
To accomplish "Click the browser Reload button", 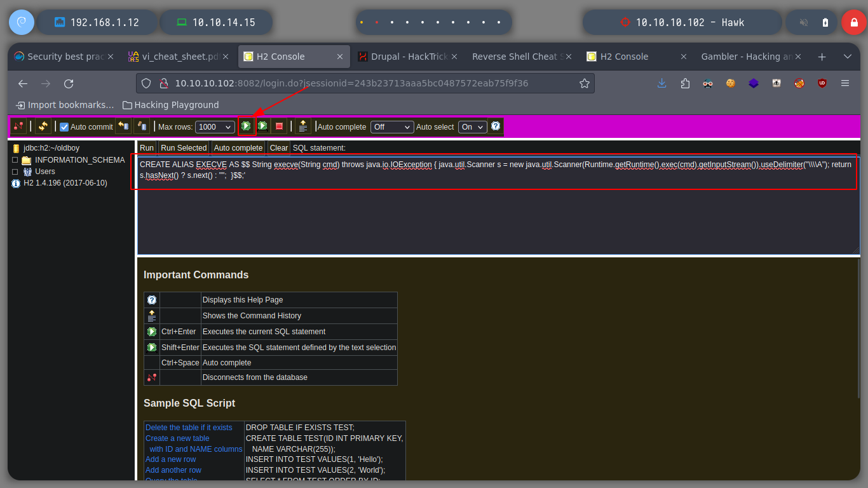I will click(x=69, y=83).
